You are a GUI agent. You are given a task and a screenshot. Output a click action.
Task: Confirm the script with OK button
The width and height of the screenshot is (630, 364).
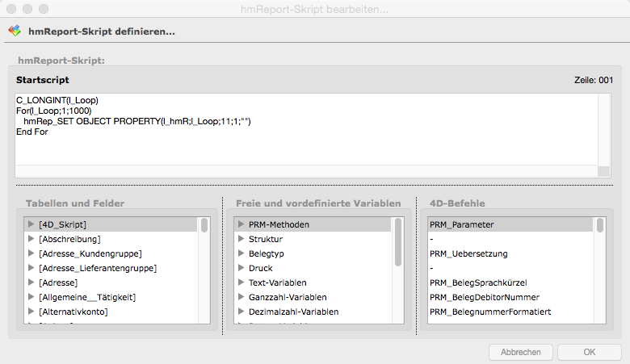(589, 352)
